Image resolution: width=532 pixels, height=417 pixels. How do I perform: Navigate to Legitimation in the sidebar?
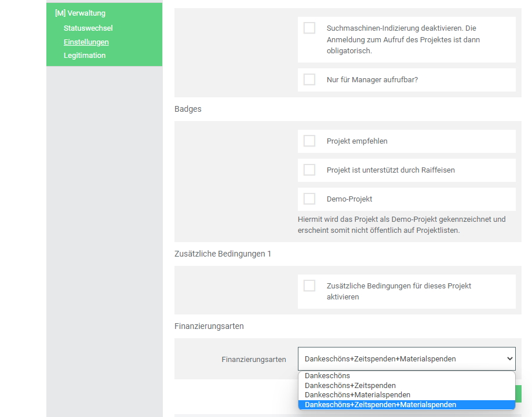tap(85, 56)
